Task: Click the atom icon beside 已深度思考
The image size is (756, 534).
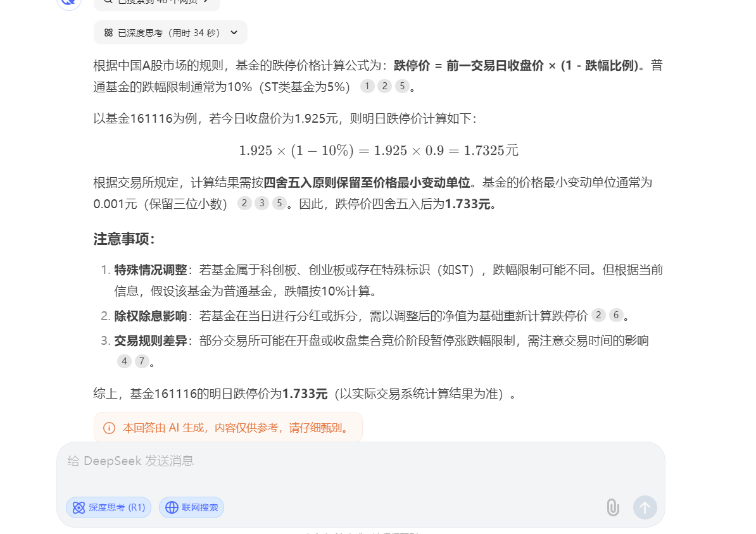Action: point(108,33)
